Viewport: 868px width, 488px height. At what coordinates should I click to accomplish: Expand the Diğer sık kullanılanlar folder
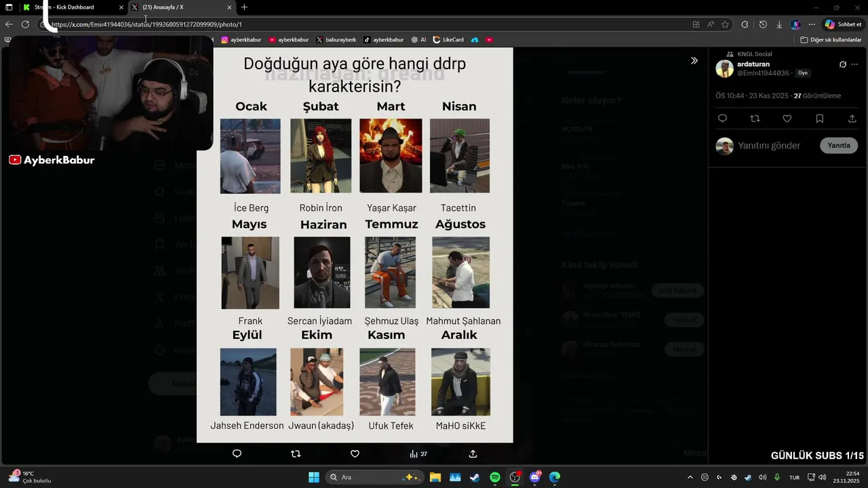point(831,40)
